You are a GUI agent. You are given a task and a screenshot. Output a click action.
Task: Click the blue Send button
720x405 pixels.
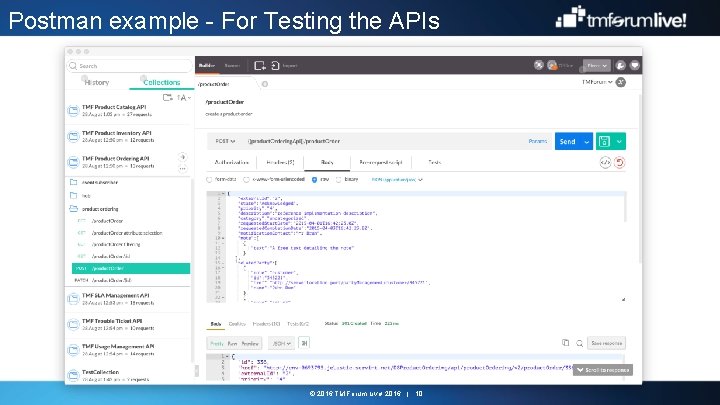point(568,141)
